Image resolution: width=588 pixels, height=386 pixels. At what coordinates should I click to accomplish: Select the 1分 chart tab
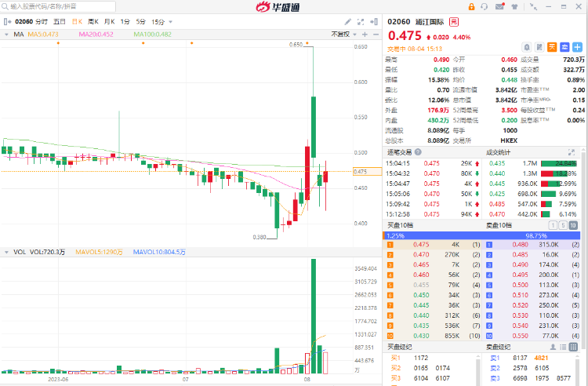(x=125, y=22)
